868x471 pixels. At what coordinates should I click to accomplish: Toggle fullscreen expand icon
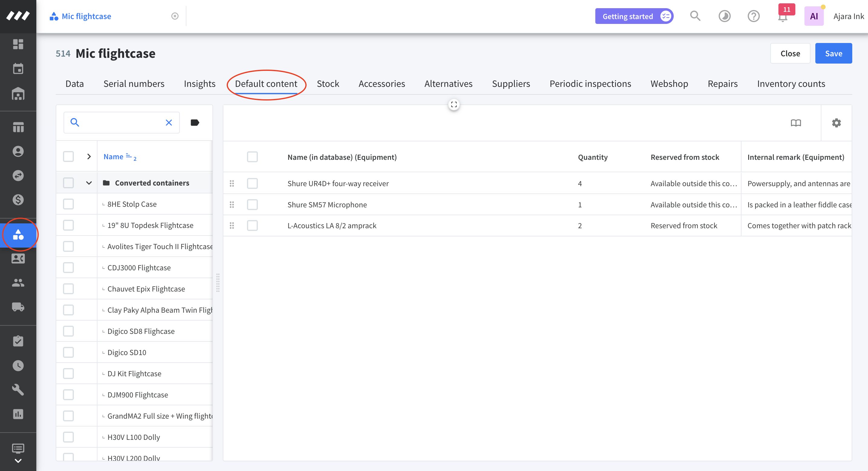[454, 104]
